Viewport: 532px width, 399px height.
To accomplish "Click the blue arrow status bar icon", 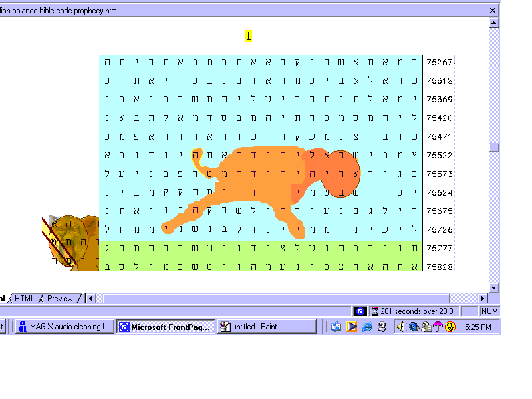I will pos(360,311).
